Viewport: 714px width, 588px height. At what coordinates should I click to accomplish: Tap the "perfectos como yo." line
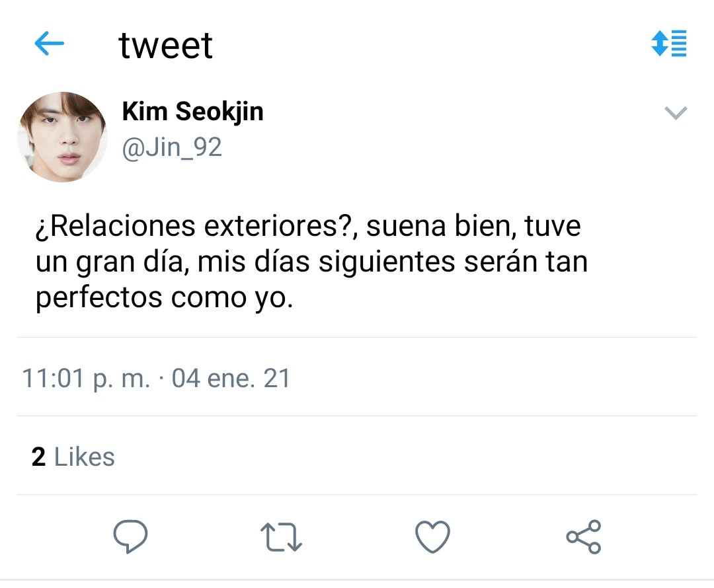(163, 297)
